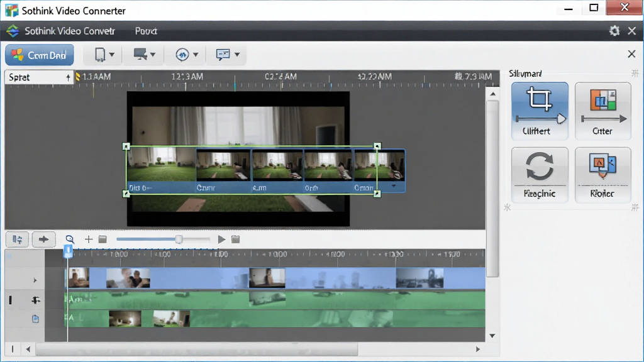Close the toolbar panel with the X
The width and height of the screenshot is (644, 362).
point(631,54)
